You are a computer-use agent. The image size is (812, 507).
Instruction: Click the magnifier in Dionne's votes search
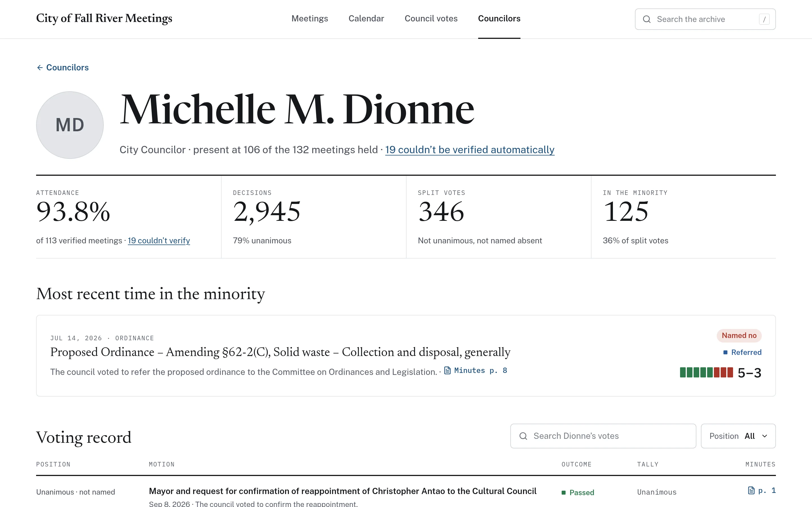523,436
